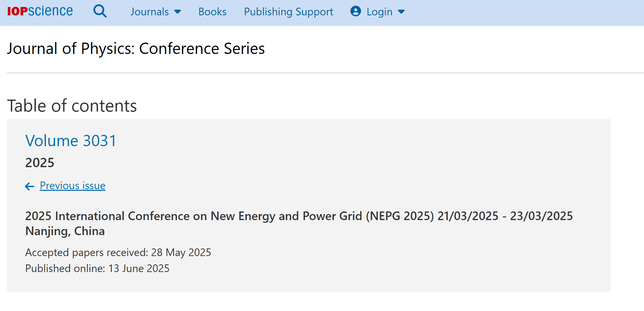
Task: Click the Published online 13 June 2025 line
Action: [x=97, y=268]
